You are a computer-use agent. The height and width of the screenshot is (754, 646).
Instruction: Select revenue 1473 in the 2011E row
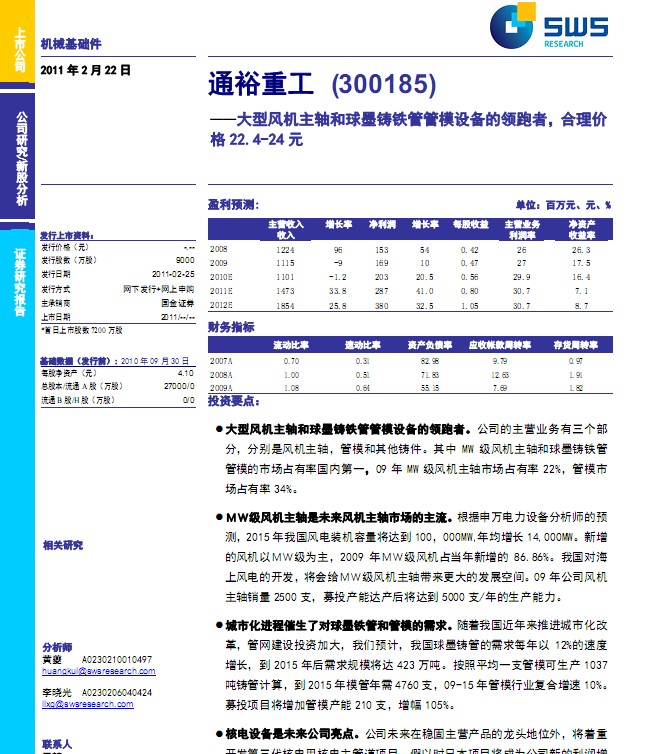click(x=285, y=291)
